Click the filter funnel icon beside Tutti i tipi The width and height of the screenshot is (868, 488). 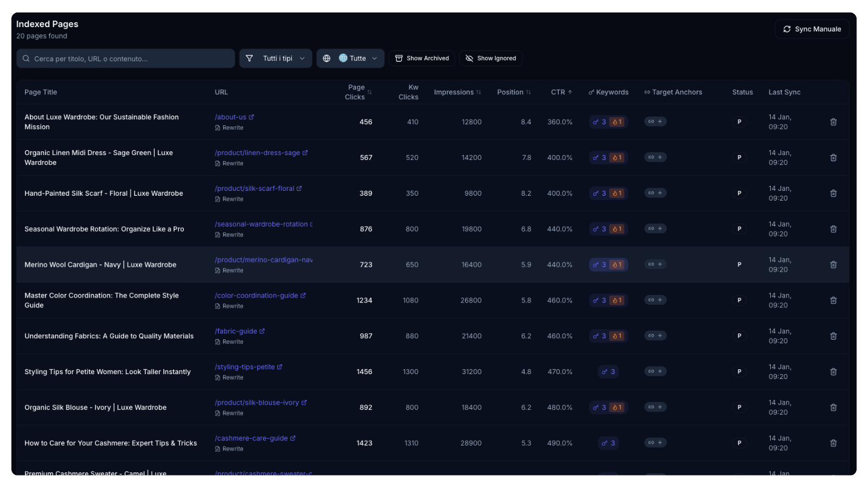pos(250,58)
